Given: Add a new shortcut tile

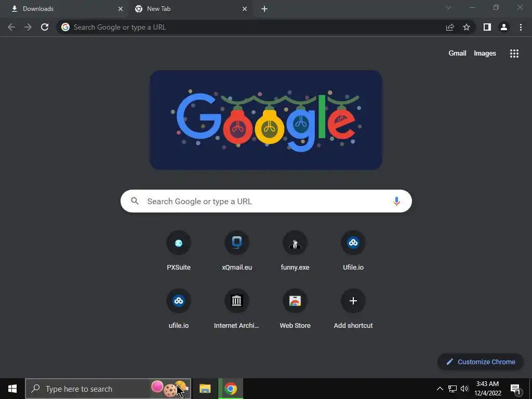Looking at the screenshot, I should click(353, 309).
